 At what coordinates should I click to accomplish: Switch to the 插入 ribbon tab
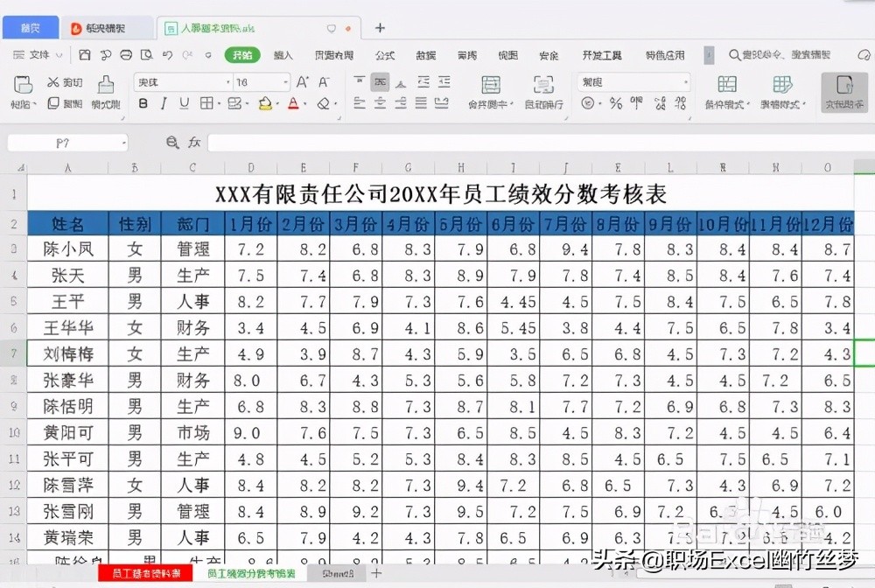282,54
